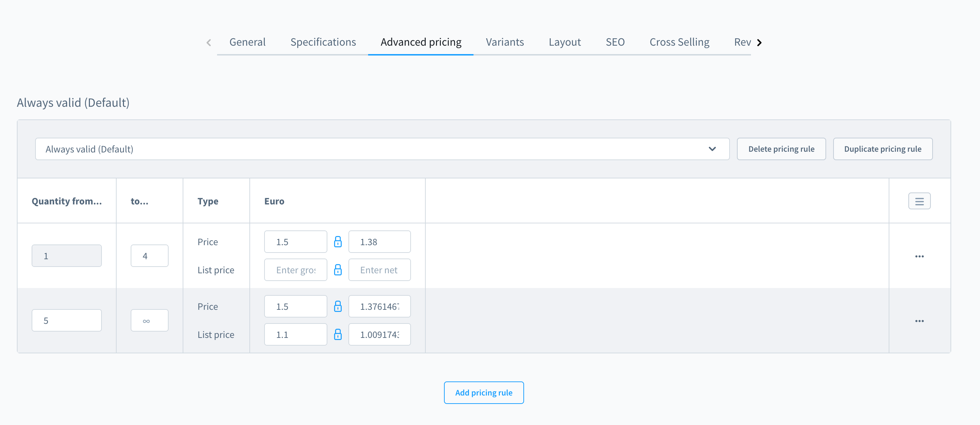This screenshot has width=980, height=425.
Task: Unlink gross and net on second-tier Price
Action: click(x=338, y=306)
